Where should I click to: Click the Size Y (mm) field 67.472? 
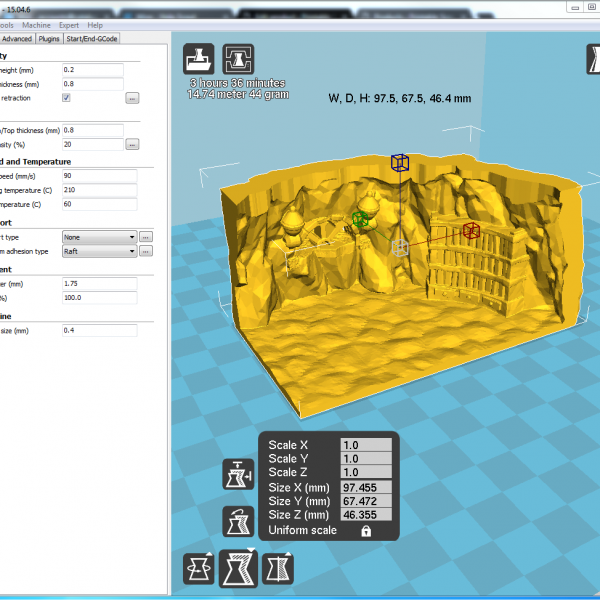(366, 501)
